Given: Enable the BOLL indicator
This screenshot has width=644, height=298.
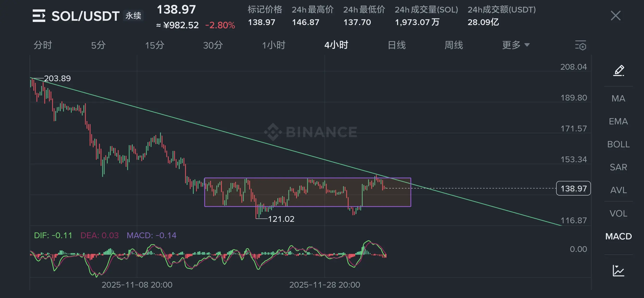Looking at the screenshot, I should [618, 144].
